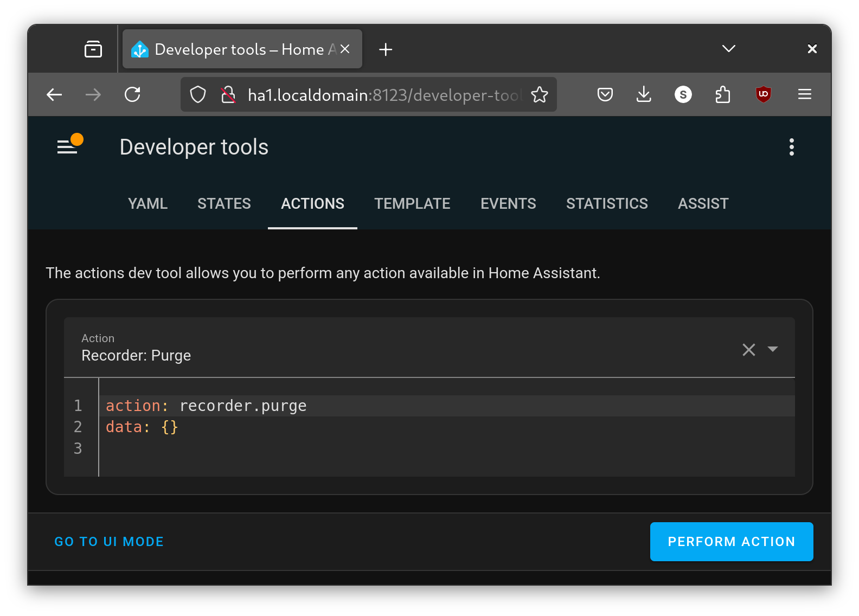Open the three-dot overflow menu

pyautogui.click(x=791, y=147)
